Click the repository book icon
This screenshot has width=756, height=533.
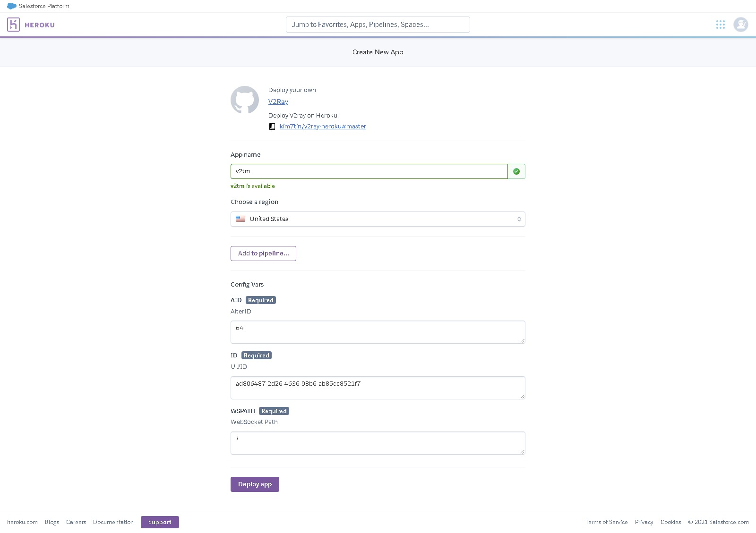point(272,127)
